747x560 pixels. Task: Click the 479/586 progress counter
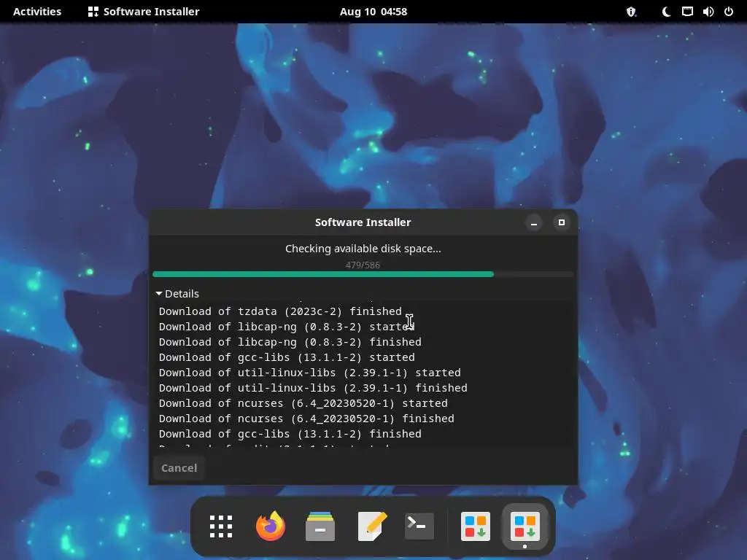click(x=363, y=265)
